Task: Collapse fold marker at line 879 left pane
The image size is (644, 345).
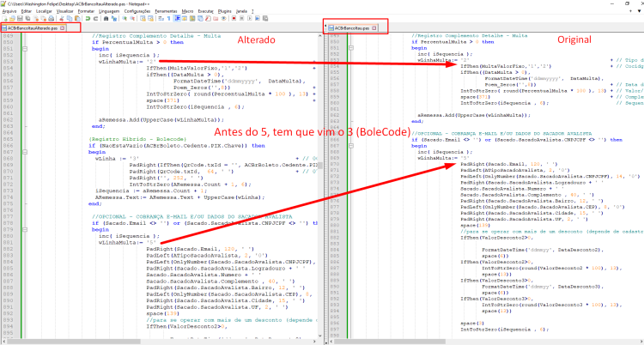Action: pos(25,230)
